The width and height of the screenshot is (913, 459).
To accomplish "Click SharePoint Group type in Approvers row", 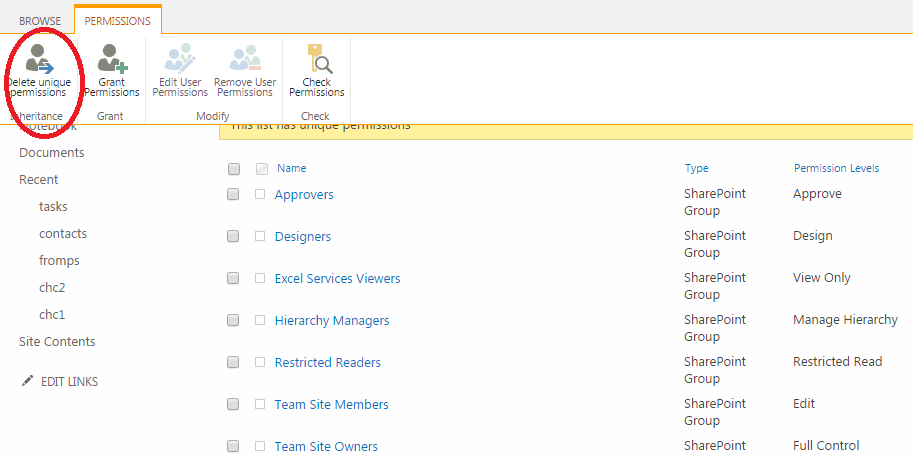I will point(715,202).
